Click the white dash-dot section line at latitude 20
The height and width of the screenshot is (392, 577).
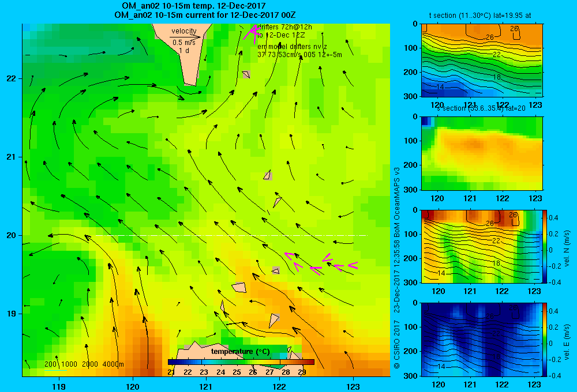(x=231, y=235)
